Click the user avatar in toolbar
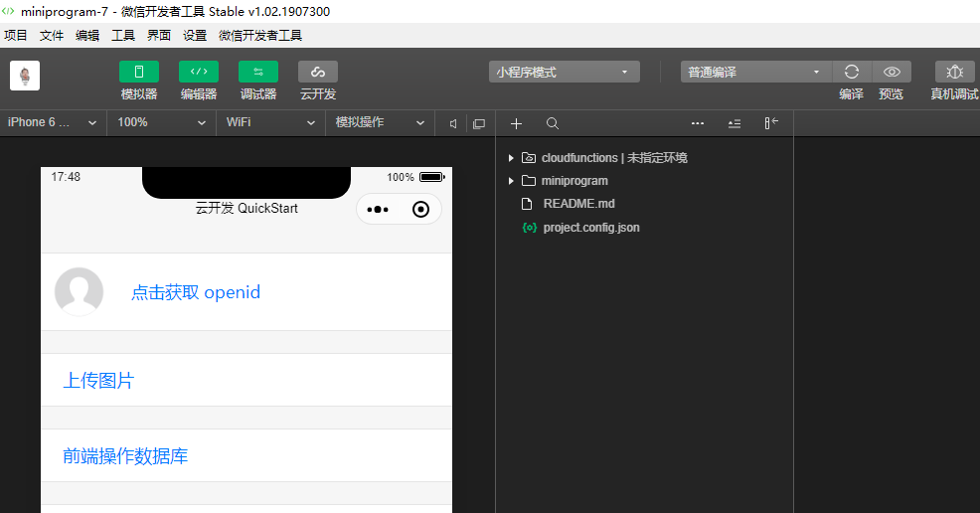Viewport: 980px width, 513px height. pos(25,76)
